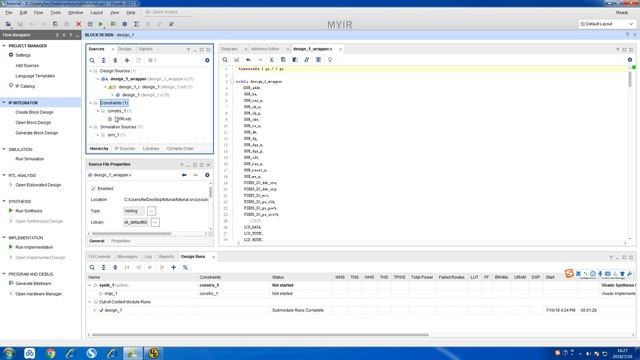The height and width of the screenshot is (360, 640).
Task: Switch to Tcl Console tab
Action: (100, 257)
